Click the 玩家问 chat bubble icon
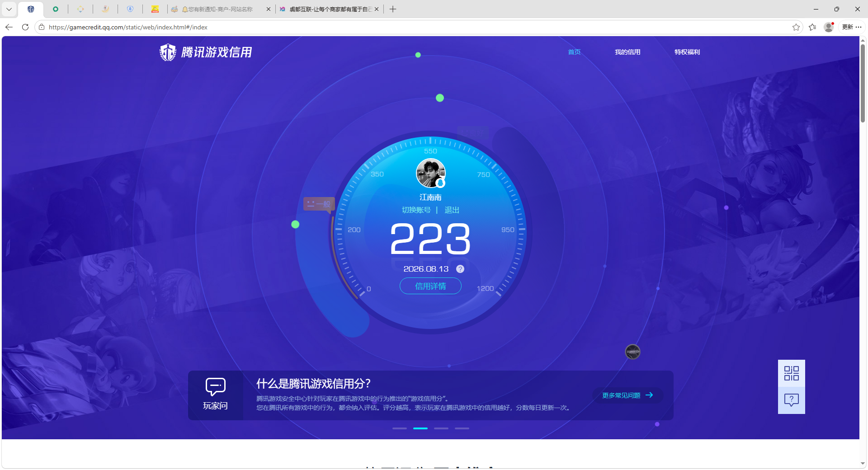 click(215, 387)
